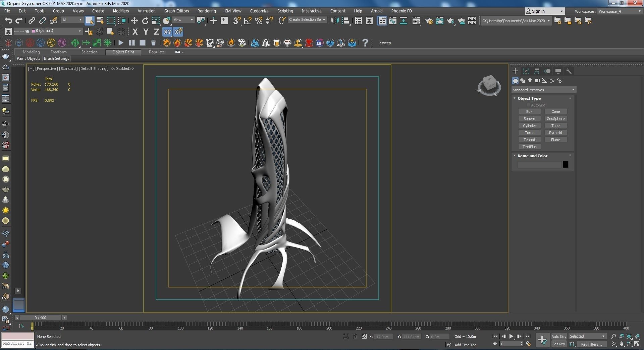Click the Phoenix FD trash delete icon
This screenshot has width=644, height=350.
pyautogui.click(x=153, y=43)
